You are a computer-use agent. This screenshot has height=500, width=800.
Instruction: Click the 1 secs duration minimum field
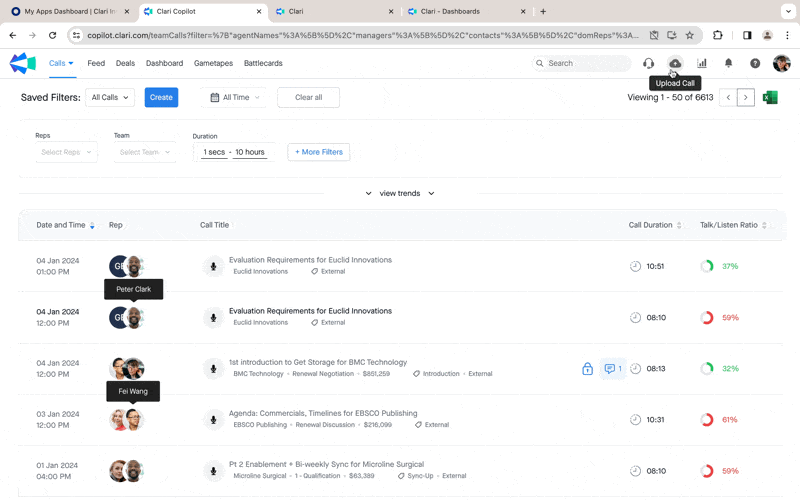tap(214, 152)
